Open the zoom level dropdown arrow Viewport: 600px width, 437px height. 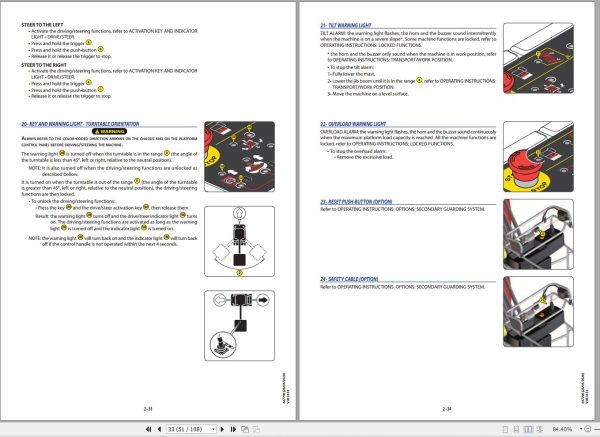pos(581,429)
